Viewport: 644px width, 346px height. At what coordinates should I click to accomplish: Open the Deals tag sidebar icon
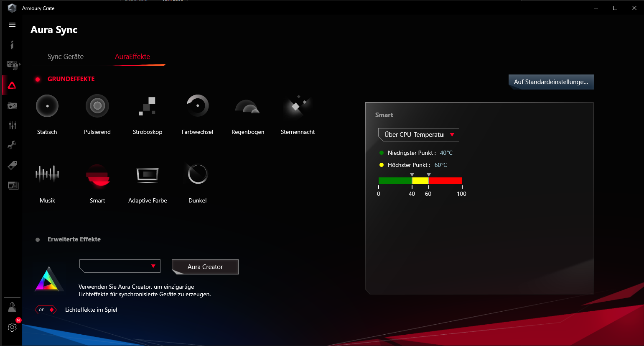[12, 165]
